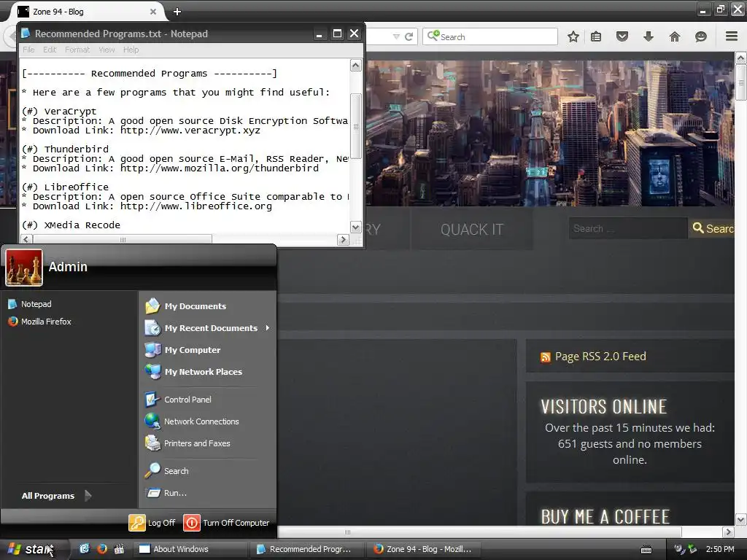Click Firefox page scrollbar down arrow
Viewport: 747px width, 560px height.
[741, 519]
